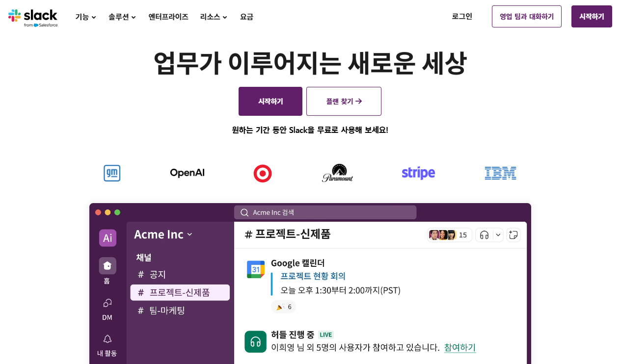Click the 로그인 link
This screenshot has width=621, height=364.
point(462,16)
